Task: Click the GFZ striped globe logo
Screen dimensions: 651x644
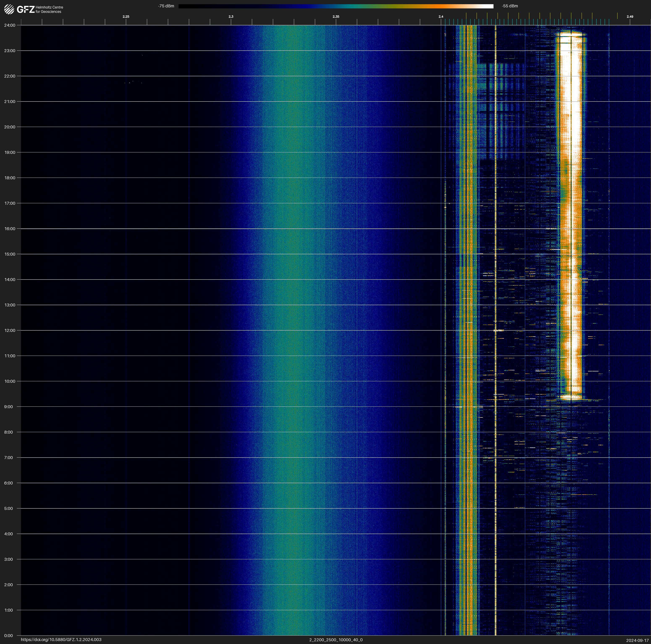Action: click(x=9, y=9)
